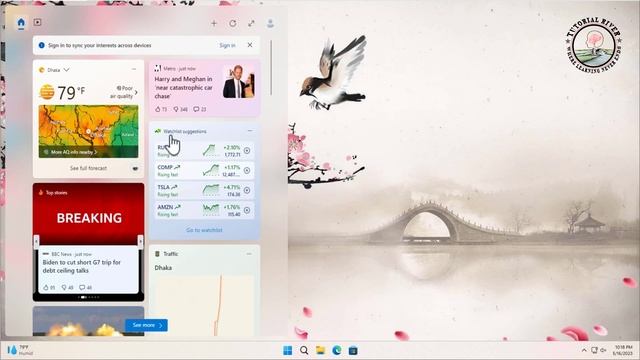Like the Biden G7 story

point(49,287)
